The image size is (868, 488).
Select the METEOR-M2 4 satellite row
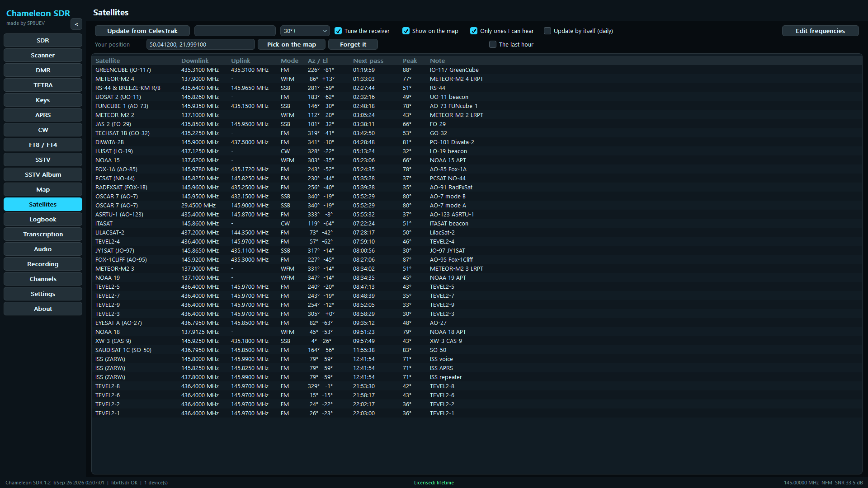click(x=477, y=79)
